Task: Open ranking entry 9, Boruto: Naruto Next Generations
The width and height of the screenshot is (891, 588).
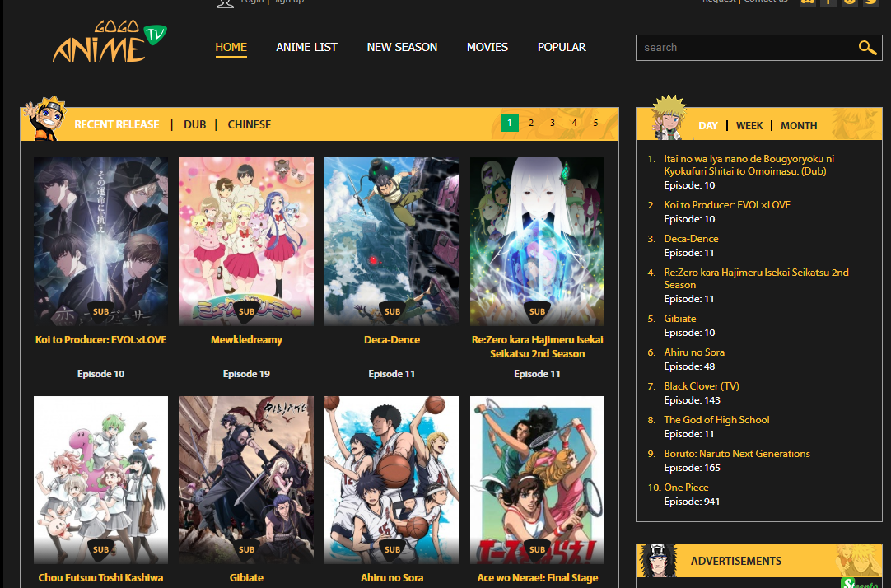Action: tap(737, 454)
